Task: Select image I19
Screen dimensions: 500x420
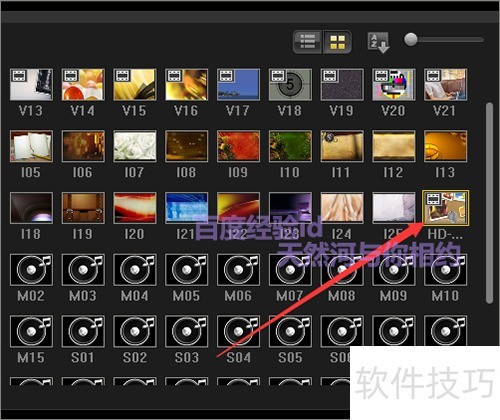Action: coord(83,208)
